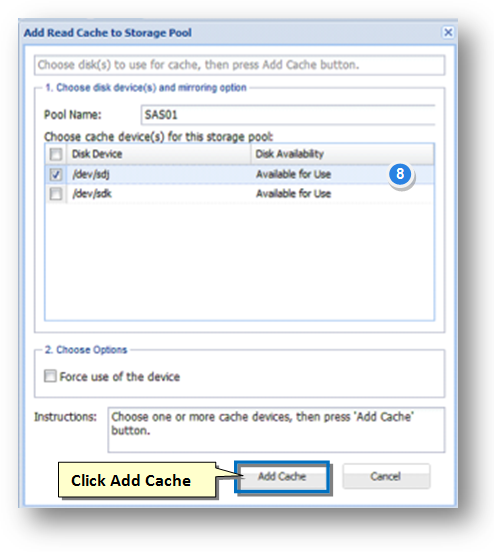The height and width of the screenshot is (552, 494).
Task: Click the blue step 8 badge
Action: [x=400, y=174]
